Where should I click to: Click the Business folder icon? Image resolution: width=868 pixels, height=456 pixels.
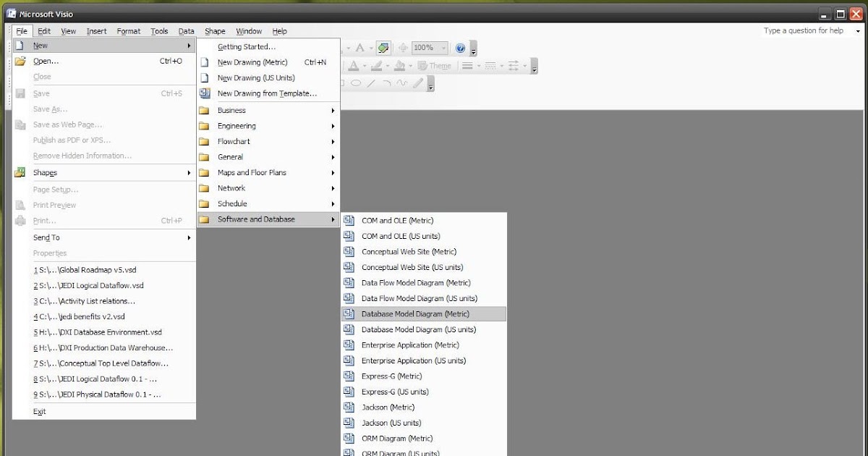coord(204,110)
